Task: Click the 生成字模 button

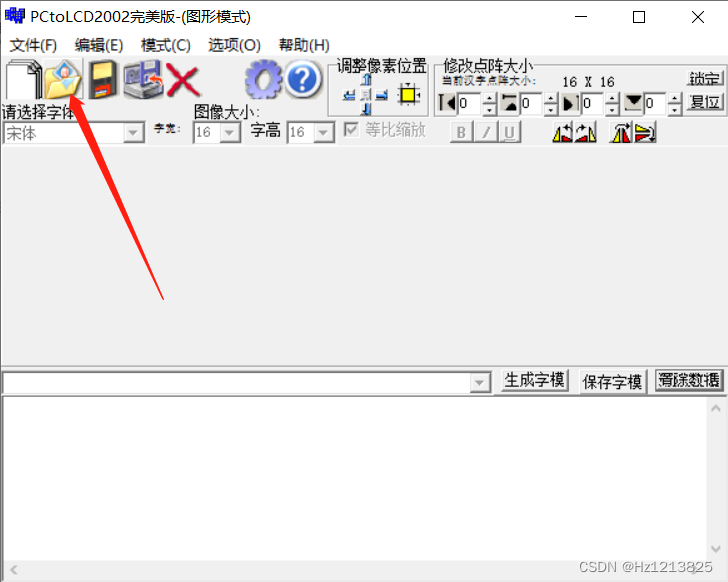Action: 534,380
